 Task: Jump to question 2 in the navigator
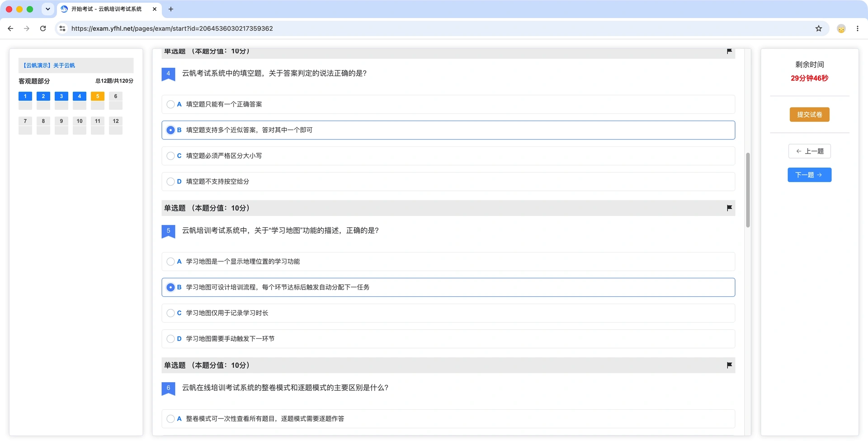pyautogui.click(x=43, y=100)
